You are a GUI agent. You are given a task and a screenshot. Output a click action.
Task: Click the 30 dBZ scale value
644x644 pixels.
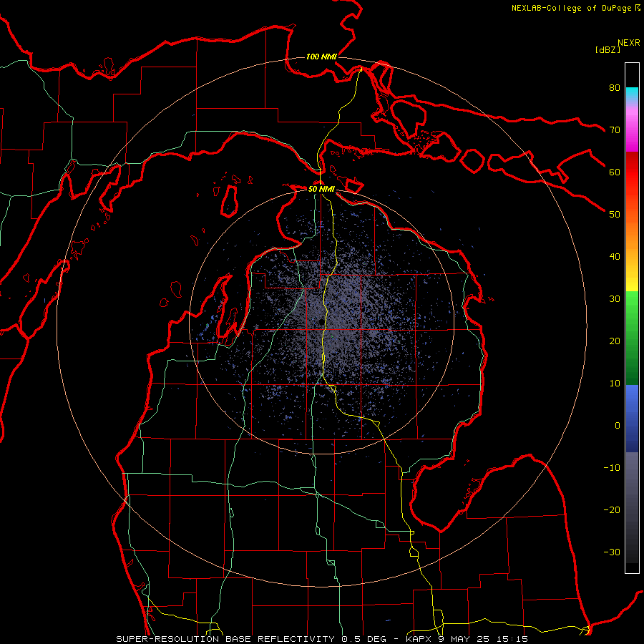(x=615, y=299)
